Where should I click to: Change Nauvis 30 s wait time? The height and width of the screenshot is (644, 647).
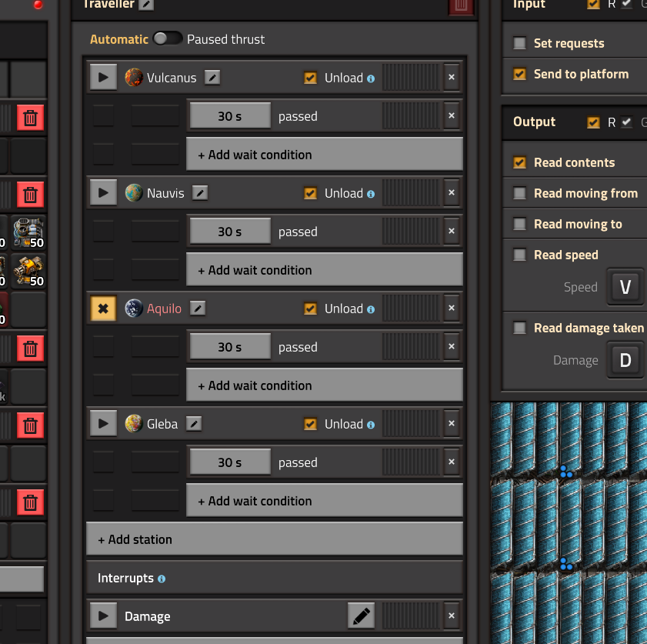230,232
